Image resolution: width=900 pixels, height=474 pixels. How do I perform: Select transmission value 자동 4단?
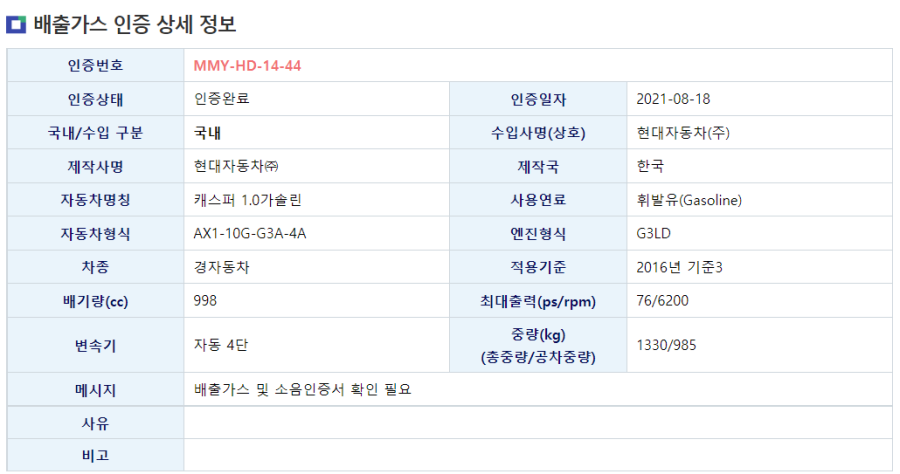click(221, 345)
